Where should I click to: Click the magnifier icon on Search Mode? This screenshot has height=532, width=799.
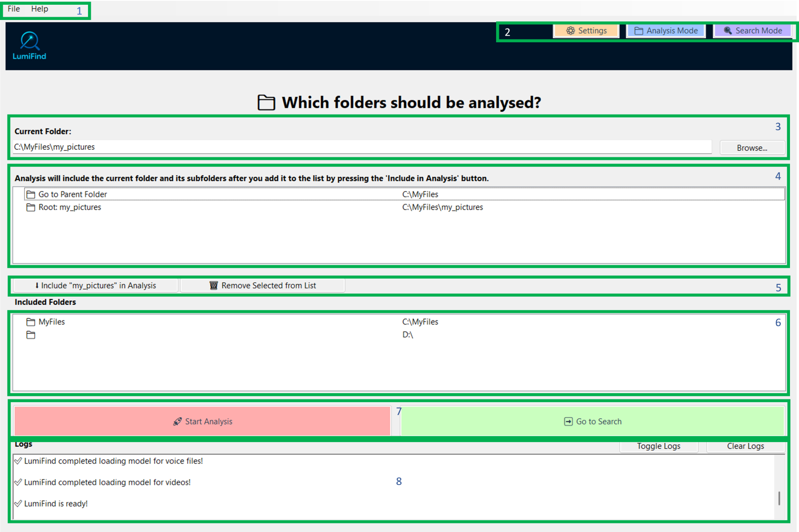tap(728, 30)
